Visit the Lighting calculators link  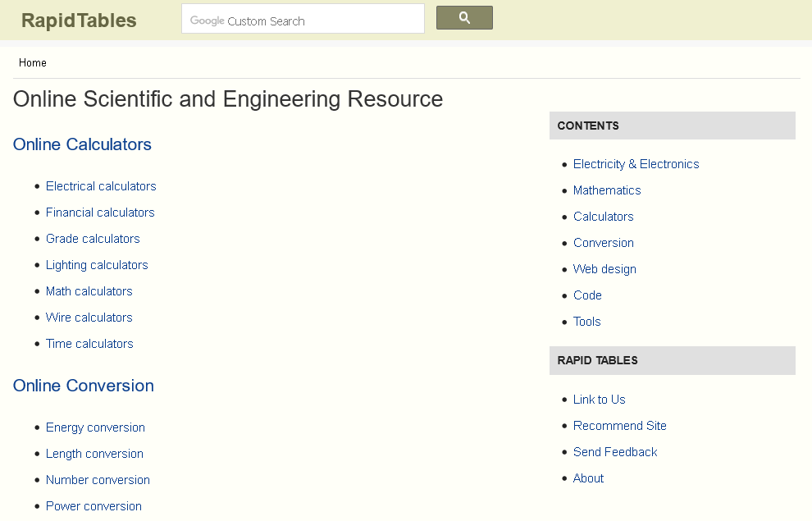click(x=97, y=265)
